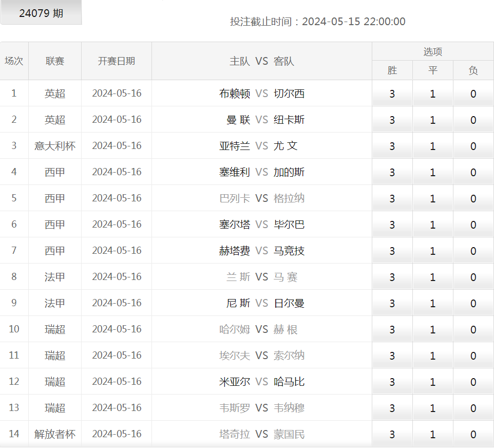Screen dimensions: 494x448
Task: Pick the draw option for 巴列卡 vs 格拉纳
Action: tap(432, 198)
